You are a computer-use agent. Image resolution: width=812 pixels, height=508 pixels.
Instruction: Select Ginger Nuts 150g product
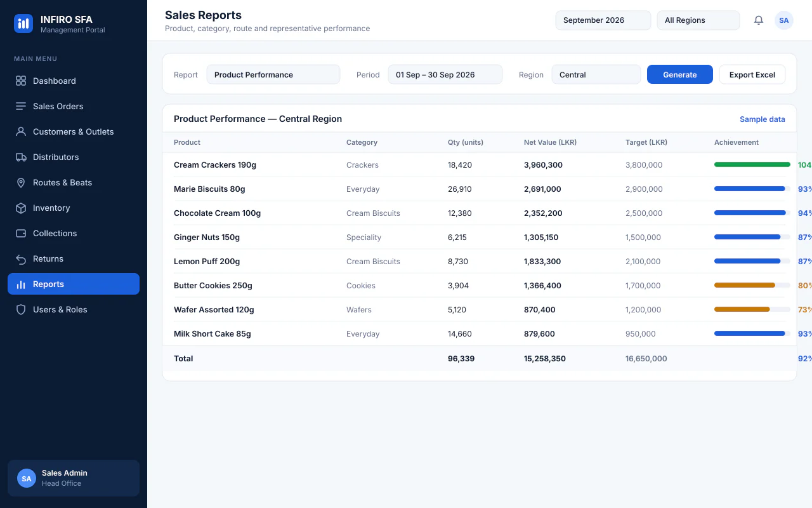(x=207, y=237)
